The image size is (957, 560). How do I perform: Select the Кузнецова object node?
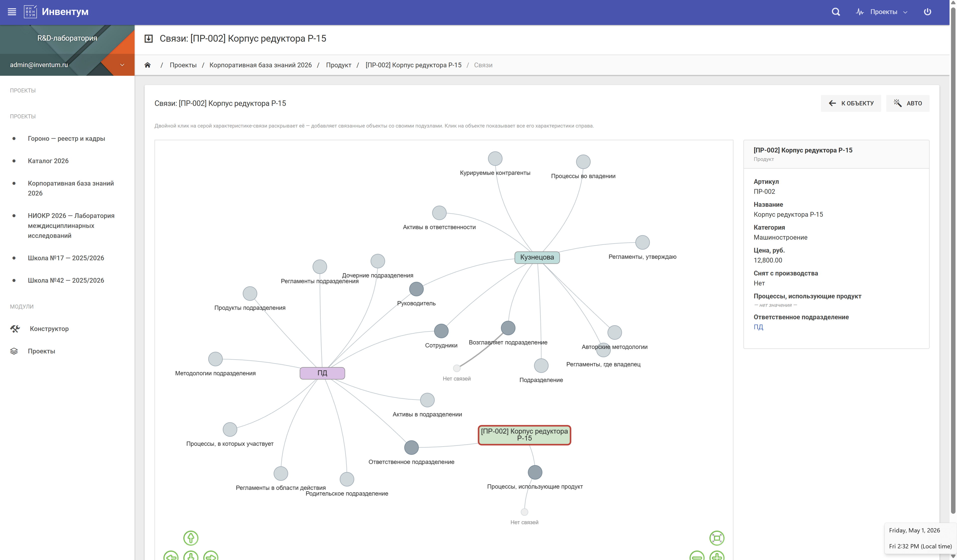[x=537, y=257]
